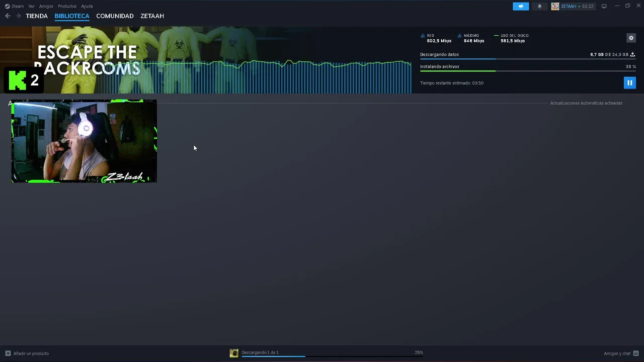Click the download icon next to 24,3 GB

[x=632, y=54]
